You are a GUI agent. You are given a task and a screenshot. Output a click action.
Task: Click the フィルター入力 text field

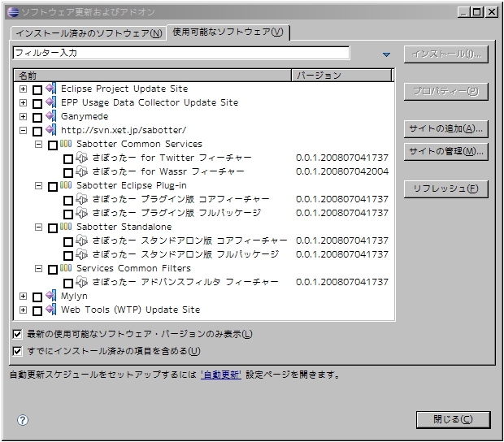[181, 53]
